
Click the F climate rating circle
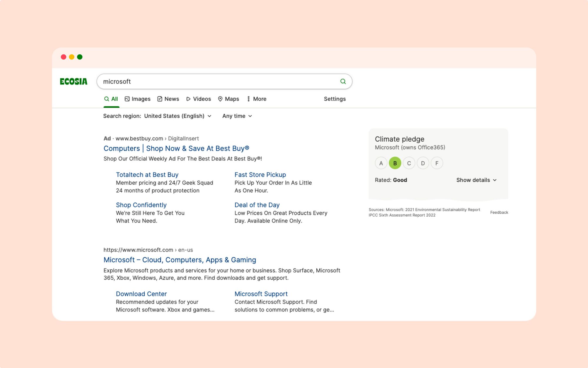coord(437,163)
